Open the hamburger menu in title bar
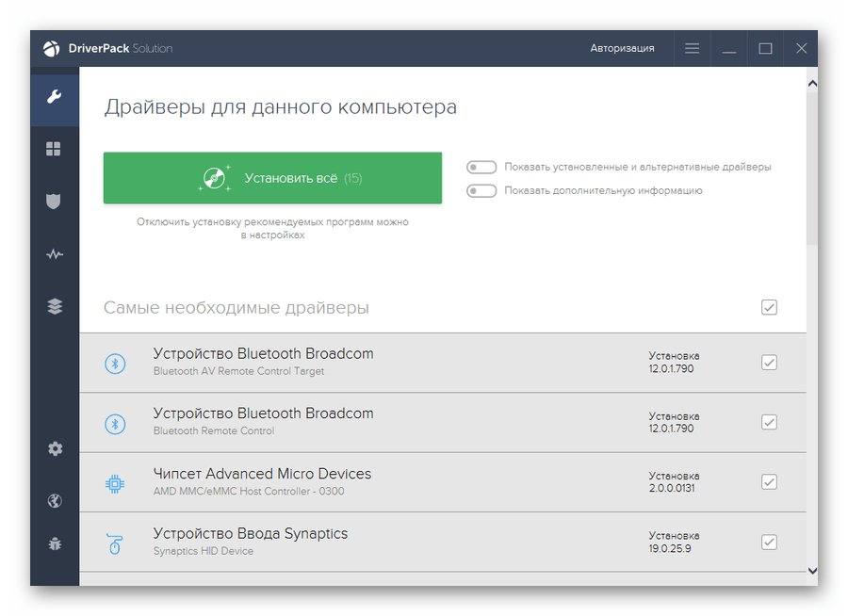This screenshot has width=848, height=616. point(693,48)
